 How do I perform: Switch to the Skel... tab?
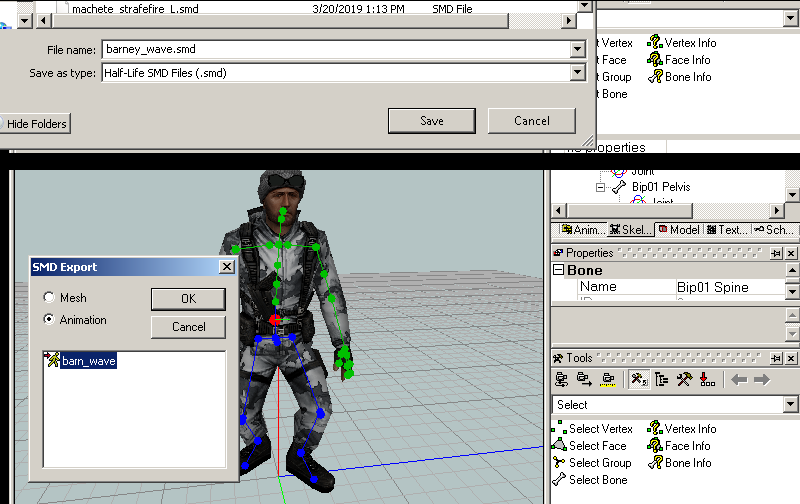click(x=631, y=230)
